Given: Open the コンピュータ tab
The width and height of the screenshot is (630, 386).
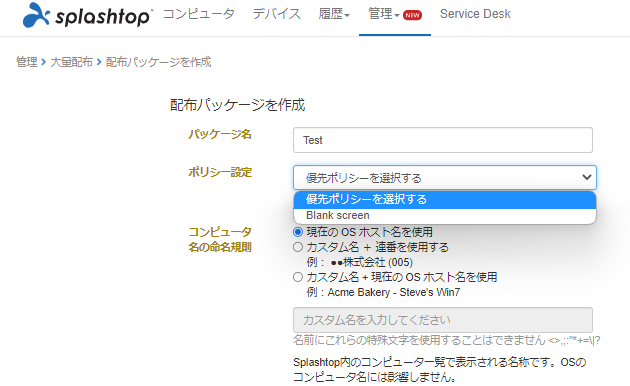Looking at the screenshot, I should [198, 14].
